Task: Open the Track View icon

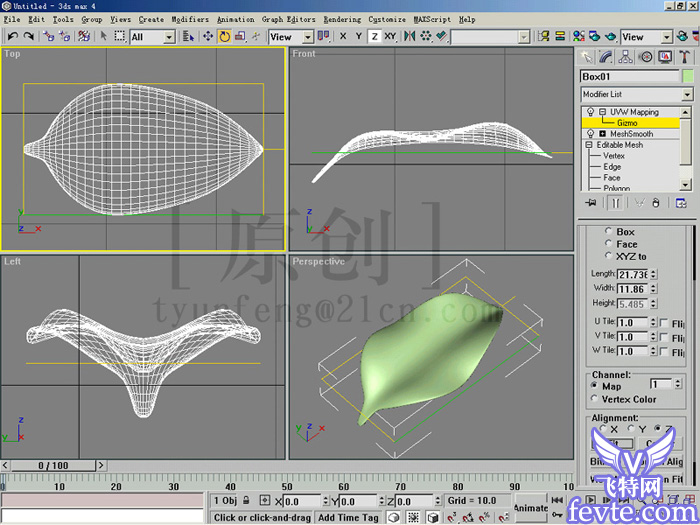Action: (543, 36)
